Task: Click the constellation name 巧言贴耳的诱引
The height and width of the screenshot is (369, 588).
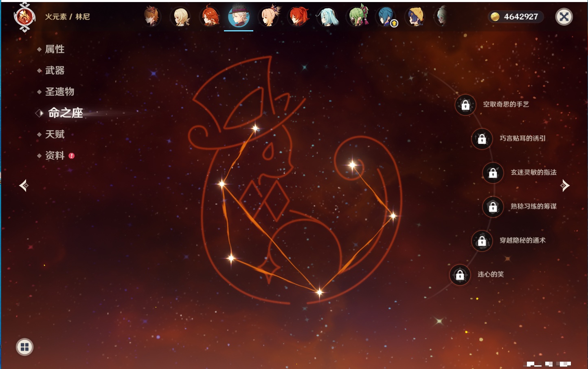Action: tap(523, 138)
